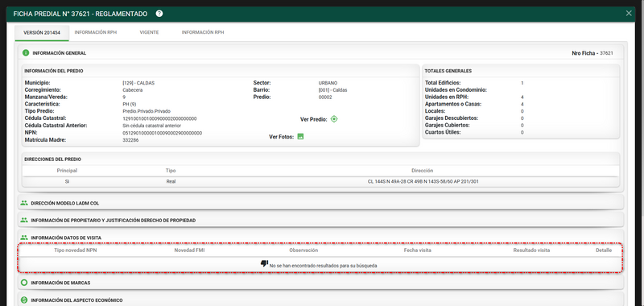Click the Información Datos de Visita people icon

24,238
